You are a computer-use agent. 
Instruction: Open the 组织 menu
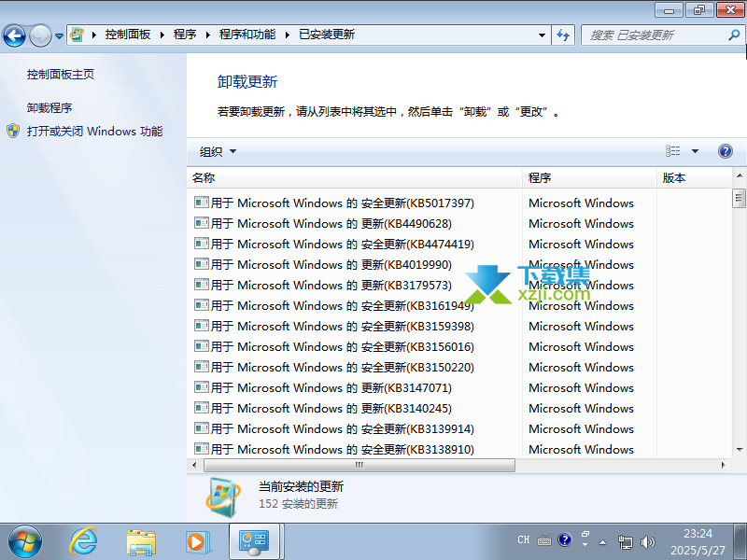(218, 151)
